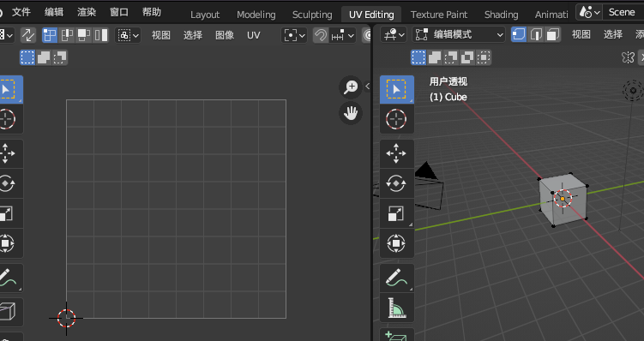Open 3D viewport 选择 menu
This screenshot has width=644, height=341.
point(613,34)
